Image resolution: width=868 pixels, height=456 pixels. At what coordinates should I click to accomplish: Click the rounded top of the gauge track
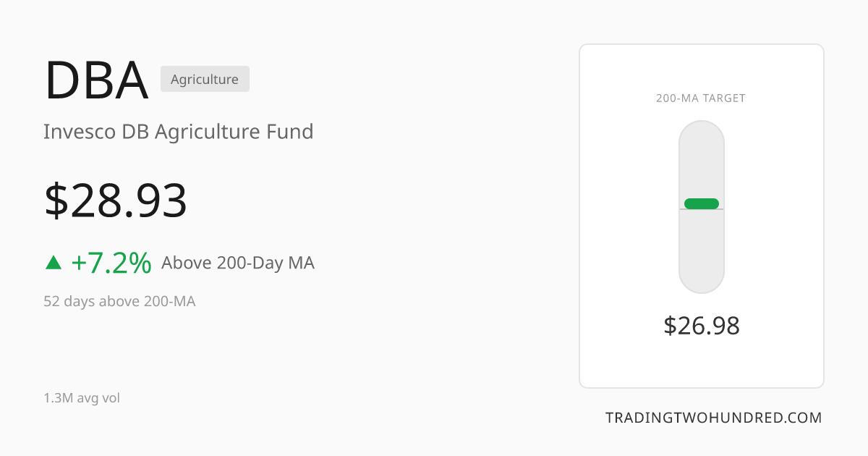[701, 134]
